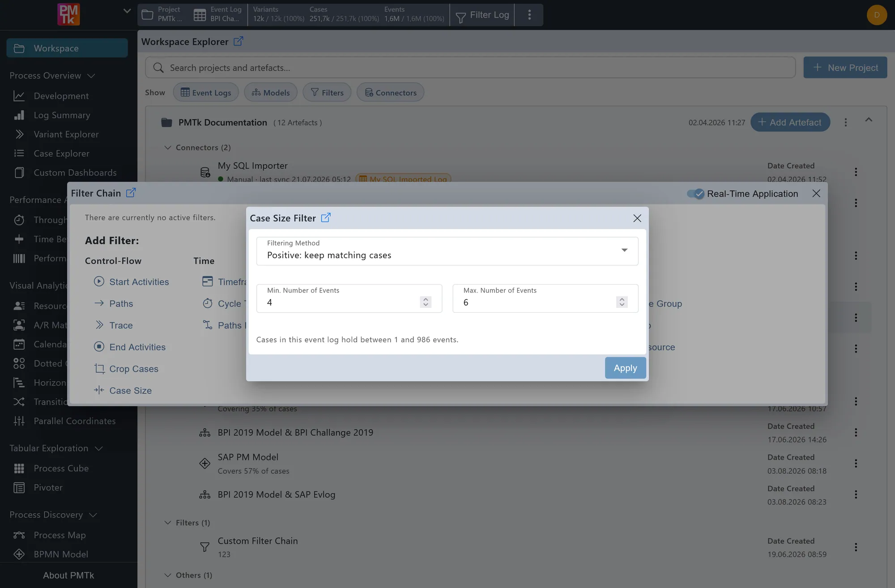Screen dimensions: 895x588
Task: Open Filter Chain pop-out icon
Action: tap(131, 193)
